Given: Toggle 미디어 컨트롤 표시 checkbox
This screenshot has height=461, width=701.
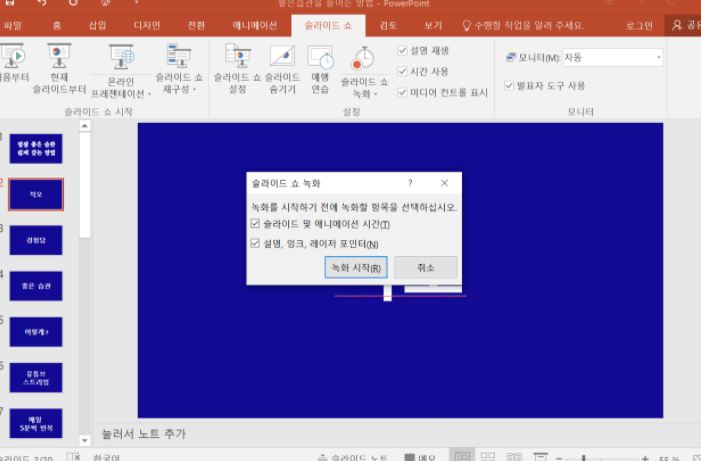Looking at the screenshot, I should (x=402, y=93).
